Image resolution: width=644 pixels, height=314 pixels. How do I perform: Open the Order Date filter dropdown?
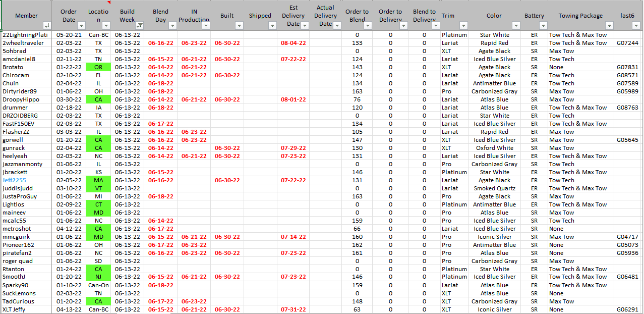pyautogui.click(x=80, y=26)
